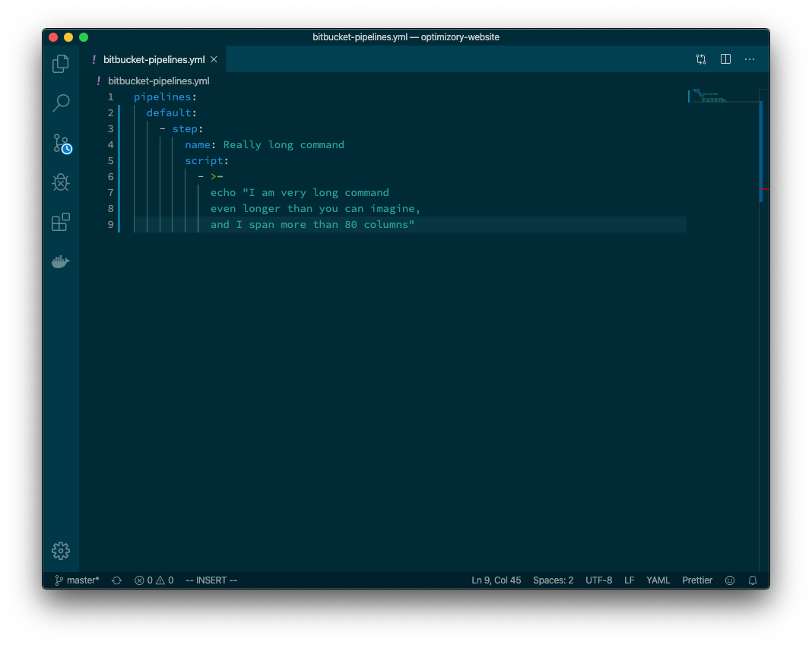This screenshot has width=812, height=645.
Task: Open Problems panel via errors and warnings counter
Action: point(153,580)
